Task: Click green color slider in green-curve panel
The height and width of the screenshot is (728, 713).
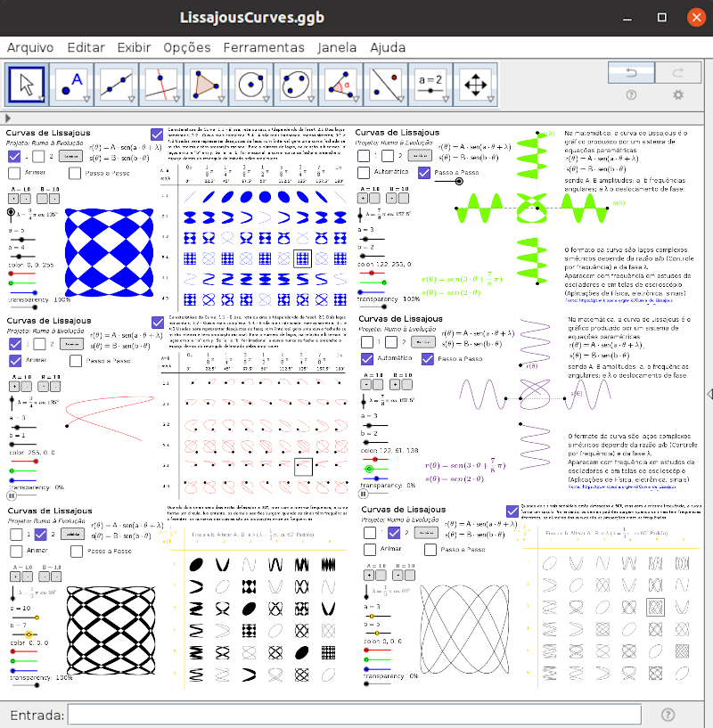Action: (x=373, y=282)
